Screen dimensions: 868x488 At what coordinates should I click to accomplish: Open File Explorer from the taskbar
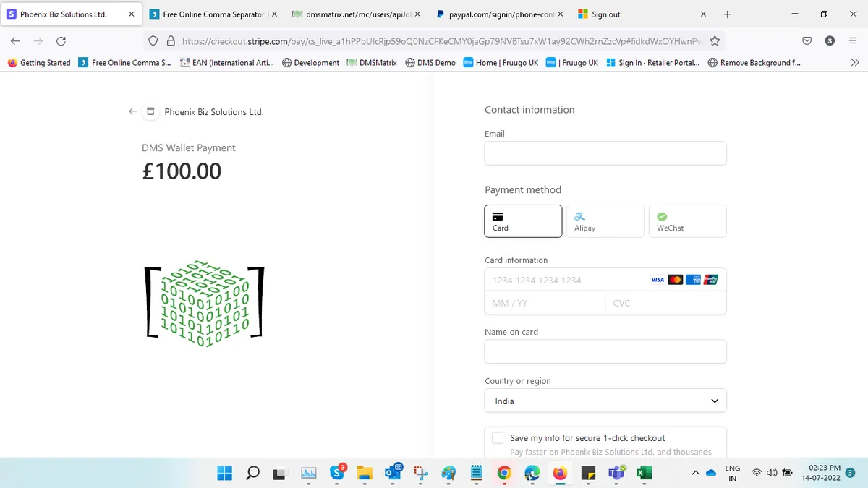coord(365,473)
